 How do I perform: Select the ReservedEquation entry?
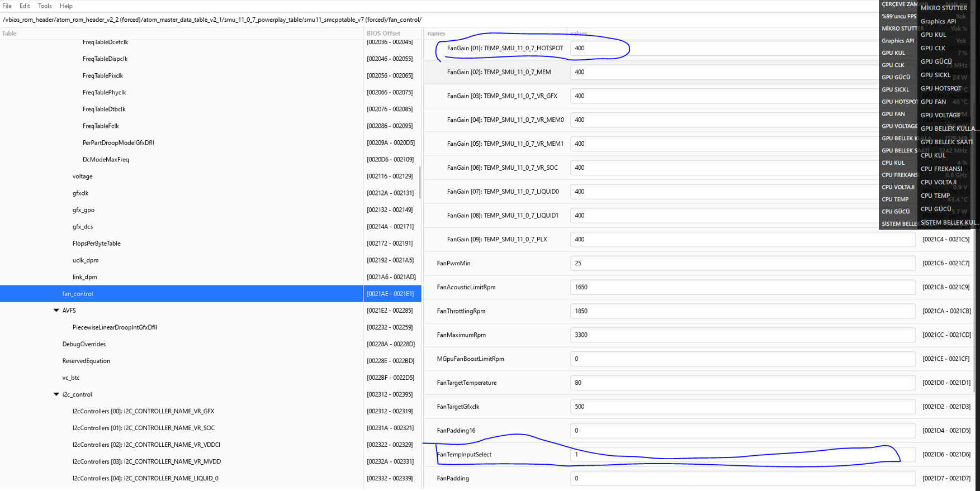point(86,361)
